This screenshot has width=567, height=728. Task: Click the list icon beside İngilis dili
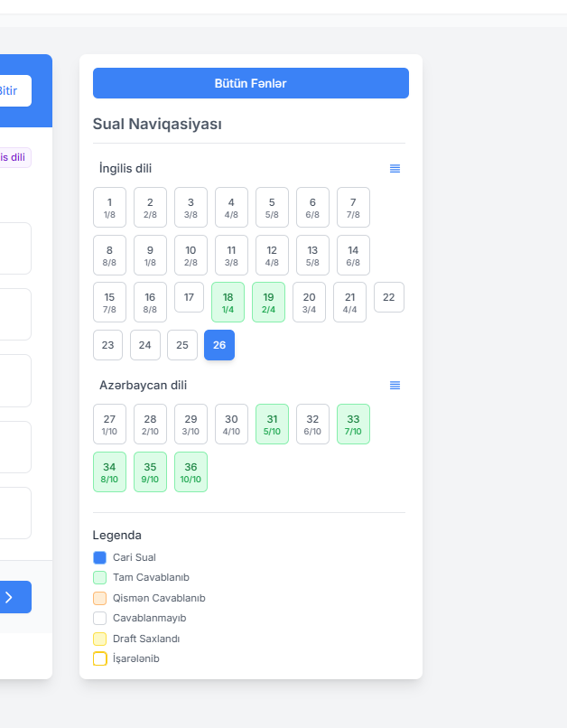click(395, 169)
